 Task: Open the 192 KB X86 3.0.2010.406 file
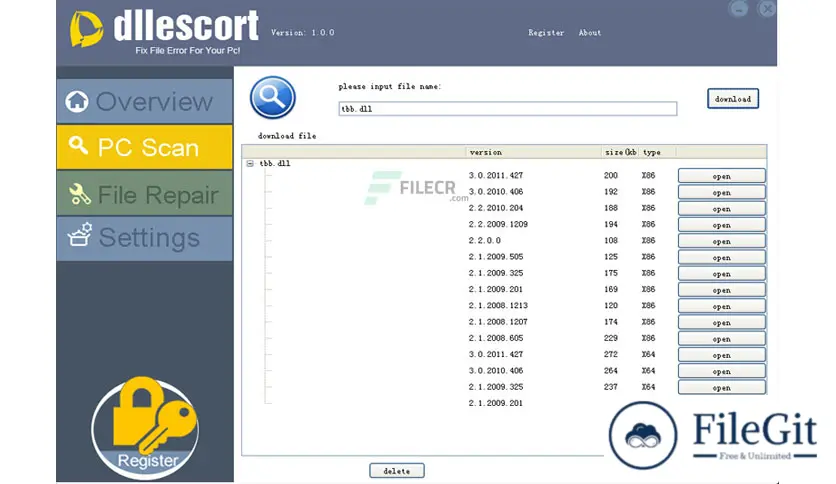721,192
